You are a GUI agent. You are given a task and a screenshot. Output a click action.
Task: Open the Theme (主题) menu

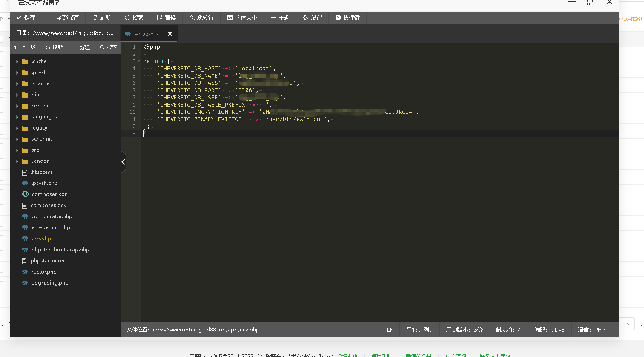coord(280,17)
